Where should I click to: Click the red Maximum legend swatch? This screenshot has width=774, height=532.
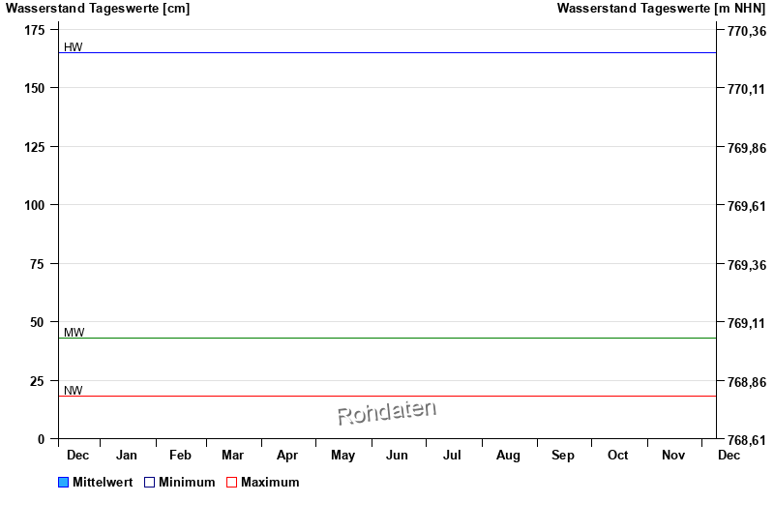coord(231,482)
